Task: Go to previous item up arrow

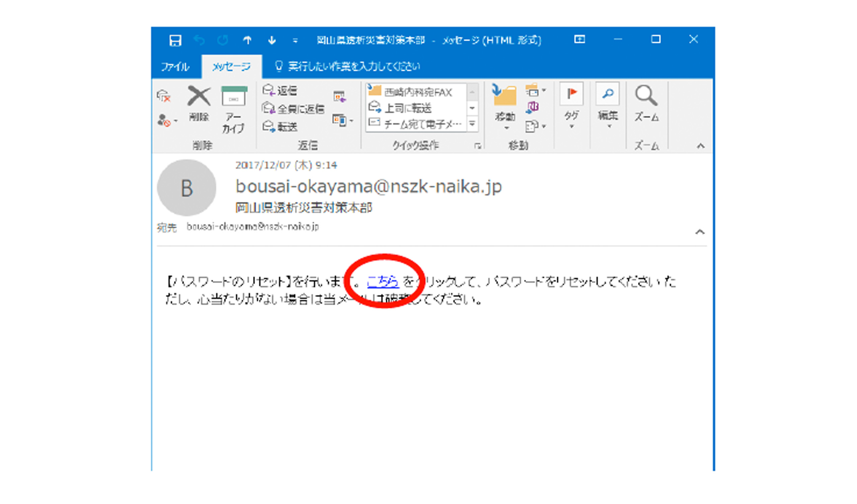Action: tap(247, 40)
